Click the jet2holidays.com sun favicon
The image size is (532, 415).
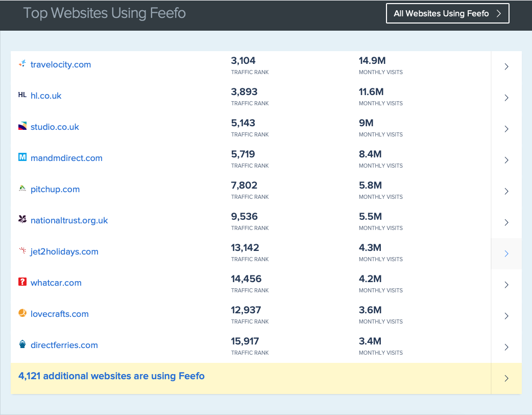click(22, 250)
